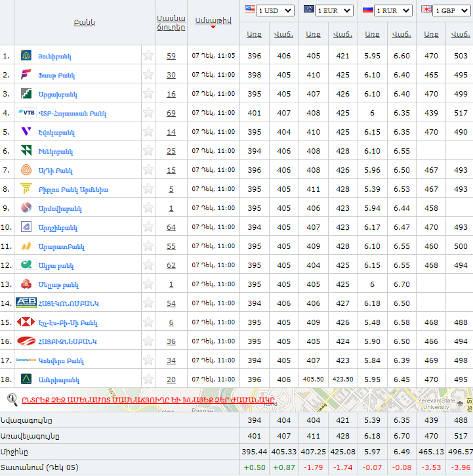Click the -3.96 fluctuation value
Viewport: 473px width, 476px height.
point(461,467)
